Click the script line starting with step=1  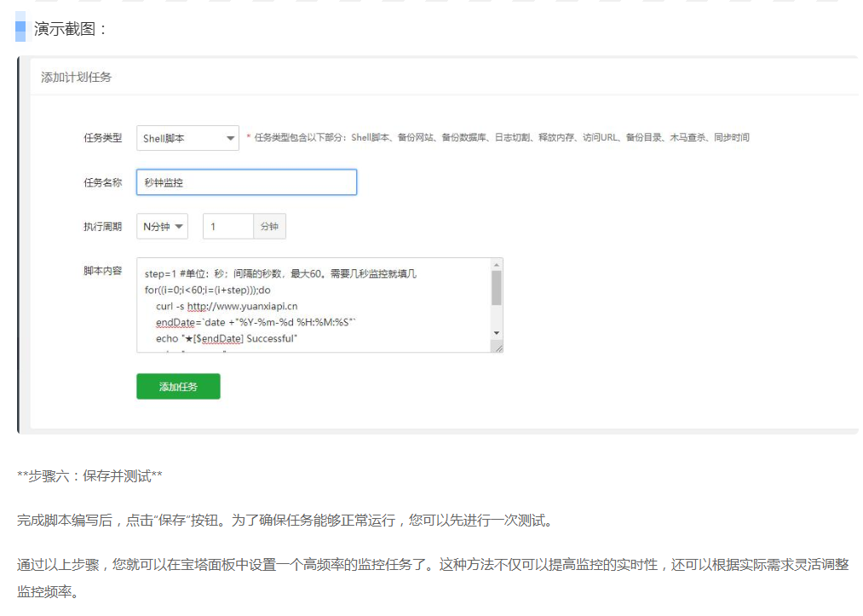280,273
